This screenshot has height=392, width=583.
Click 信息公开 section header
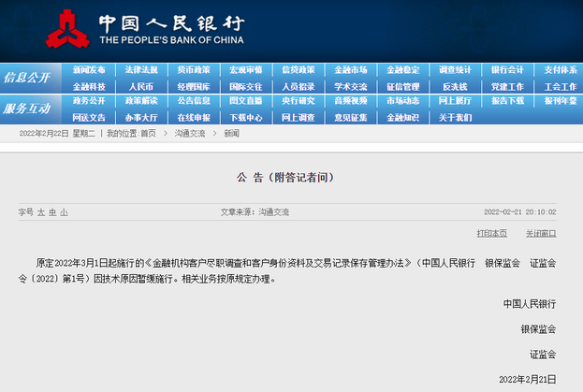coord(27,78)
